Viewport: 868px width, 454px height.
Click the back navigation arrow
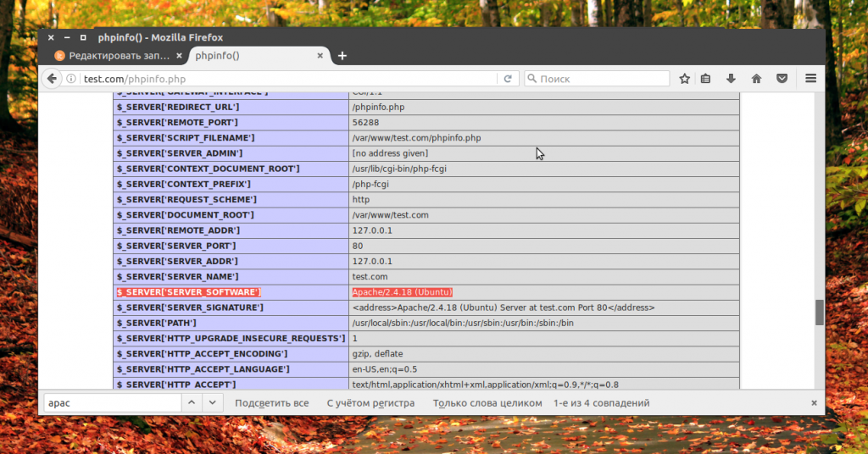click(53, 79)
